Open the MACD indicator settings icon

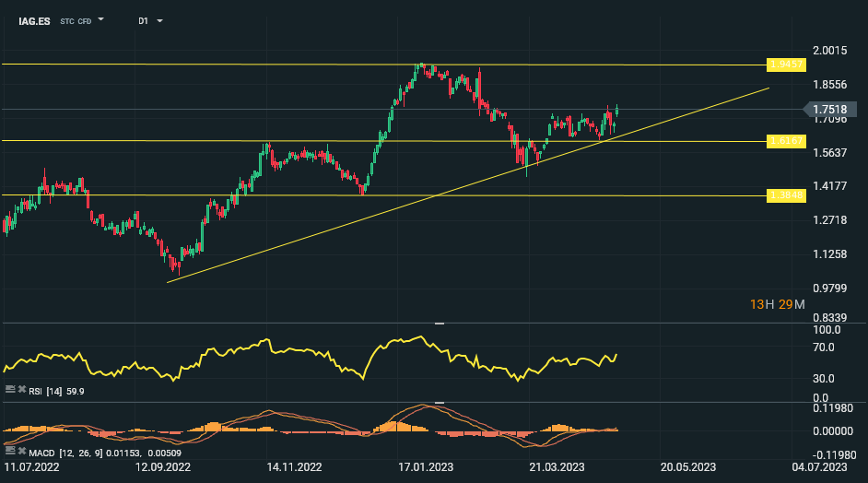[x=10, y=451]
